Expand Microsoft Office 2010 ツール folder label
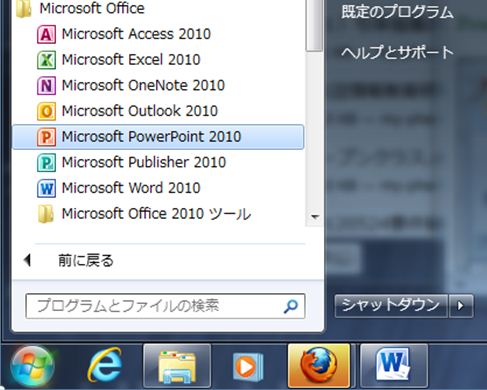487x390 pixels. tap(157, 214)
